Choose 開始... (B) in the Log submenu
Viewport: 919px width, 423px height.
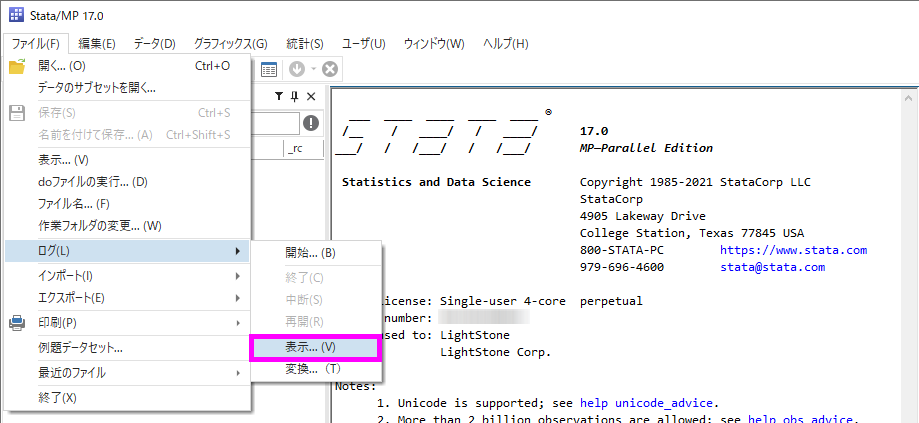pos(316,253)
